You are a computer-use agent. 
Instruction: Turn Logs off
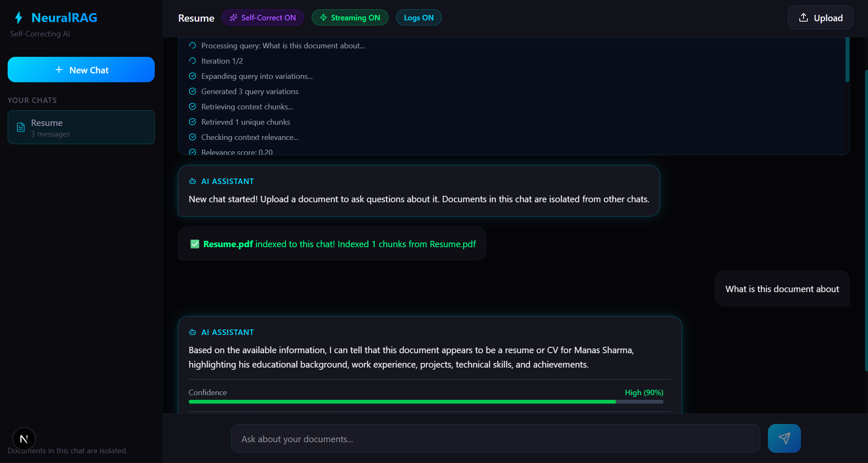point(419,17)
